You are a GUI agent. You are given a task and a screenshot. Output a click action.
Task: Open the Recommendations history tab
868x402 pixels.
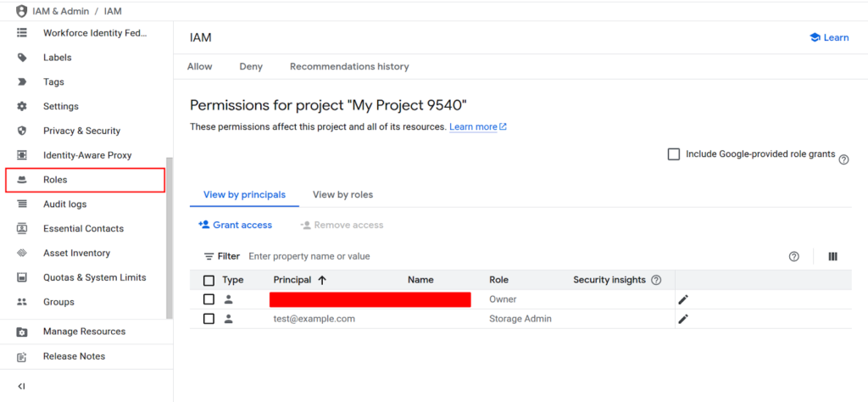(349, 66)
